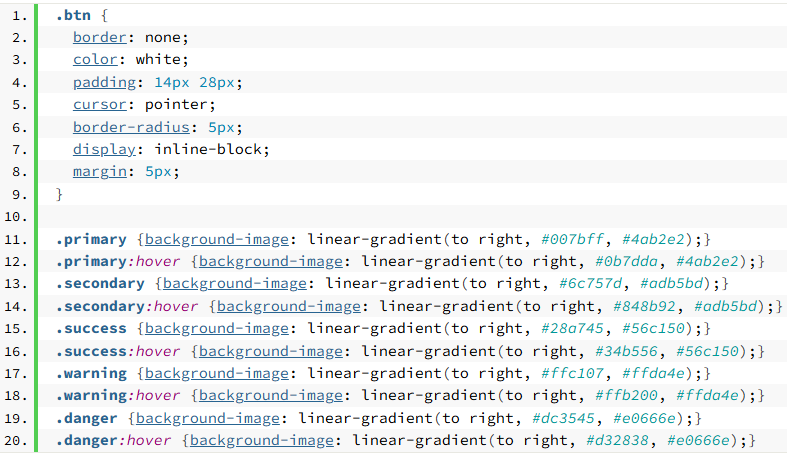This screenshot has height=461, width=787.
Task: Click background-image link in .danger:hover rule
Action: point(262,440)
